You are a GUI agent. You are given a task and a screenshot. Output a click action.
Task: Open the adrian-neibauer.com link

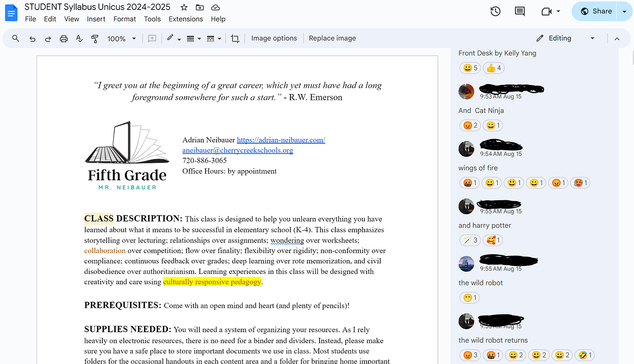pyautogui.click(x=281, y=140)
